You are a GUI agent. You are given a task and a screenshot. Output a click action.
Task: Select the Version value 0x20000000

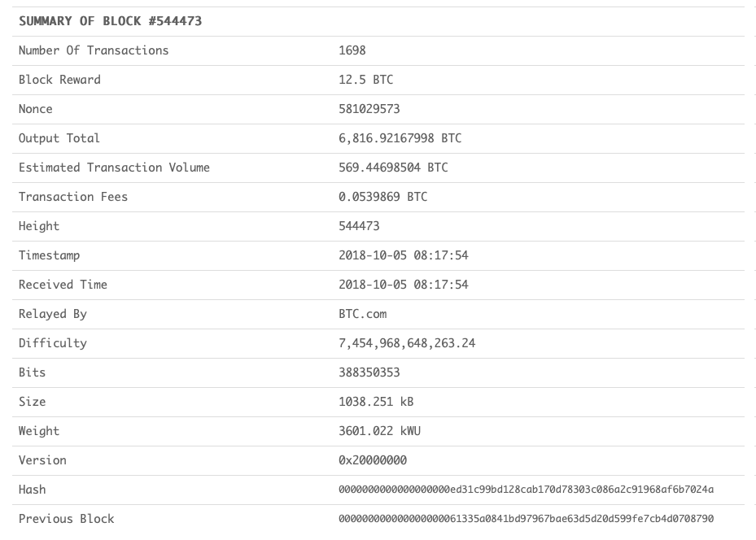pyautogui.click(x=373, y=460)
